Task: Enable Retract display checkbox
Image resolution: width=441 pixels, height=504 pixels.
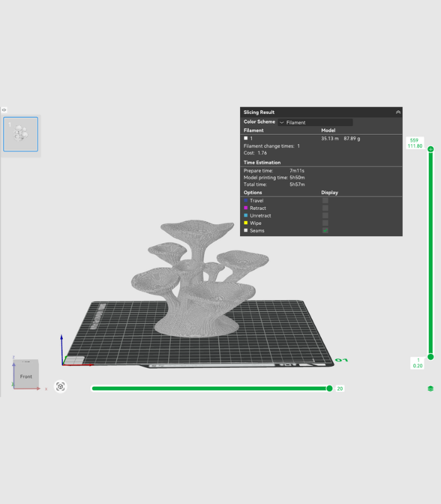Action: (325, 208)
